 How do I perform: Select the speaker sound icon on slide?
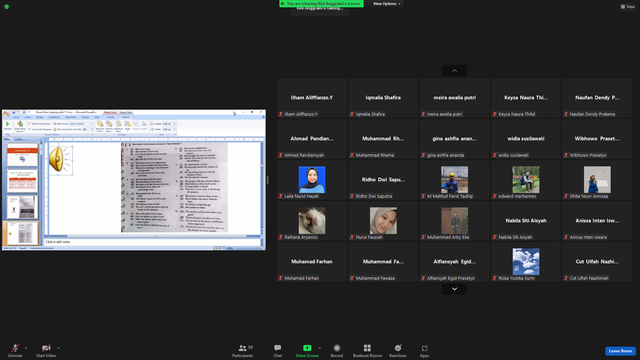[60, 159]
